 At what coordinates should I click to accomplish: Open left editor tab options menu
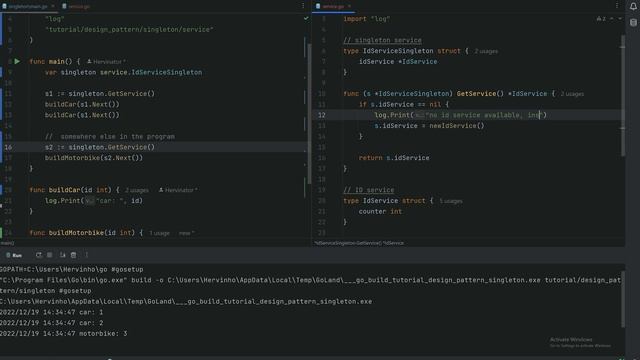click(303, 6)
